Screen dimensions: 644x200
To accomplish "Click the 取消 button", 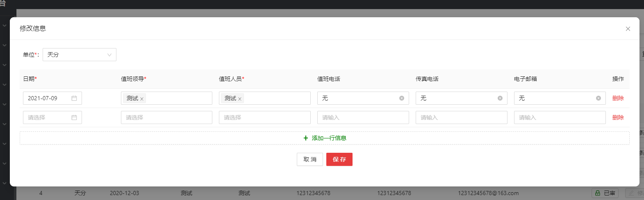I will tap(310, 159).
